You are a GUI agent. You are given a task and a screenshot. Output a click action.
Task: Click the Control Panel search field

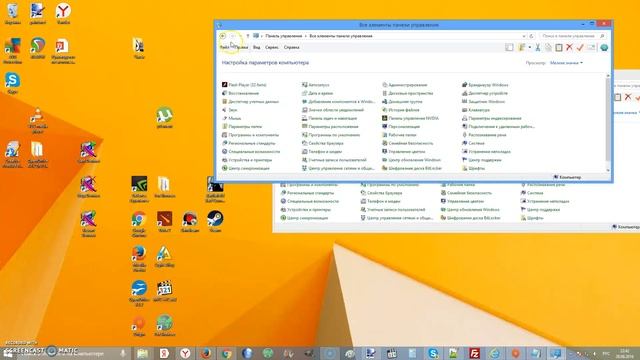click(573, 36)
